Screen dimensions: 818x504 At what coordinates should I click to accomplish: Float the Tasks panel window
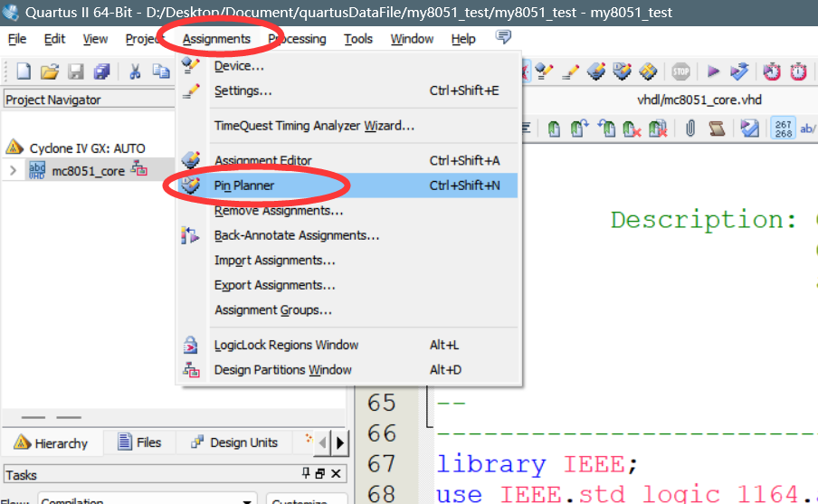320,474
